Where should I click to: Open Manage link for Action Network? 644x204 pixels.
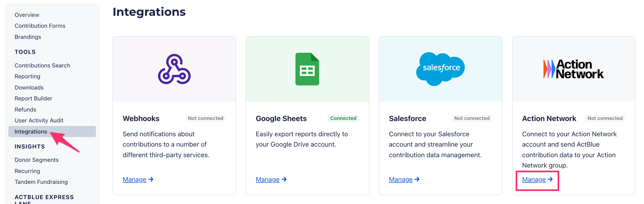click(537, 180)
